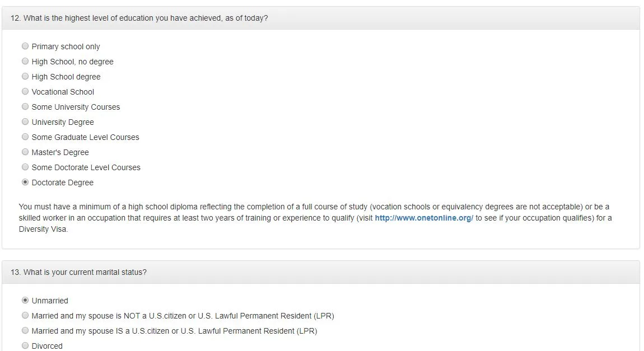Choose University Degree radio button

(25, 122)
